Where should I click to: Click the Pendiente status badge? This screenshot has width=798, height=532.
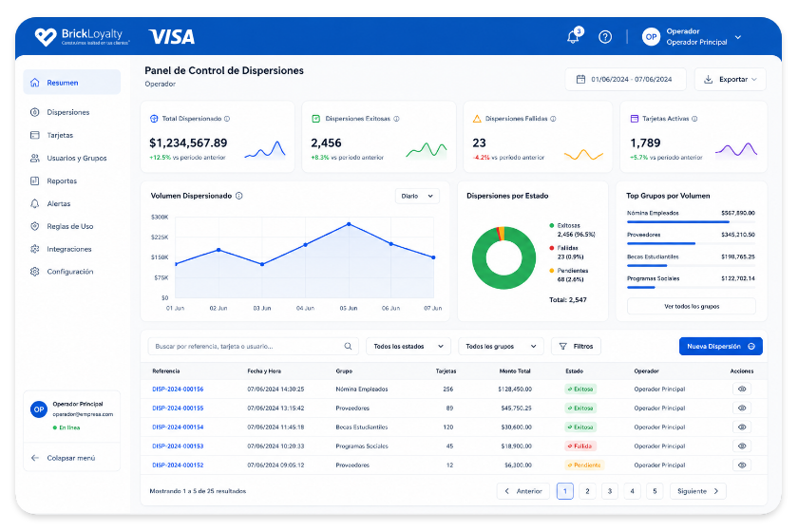[x=583, y=465]
